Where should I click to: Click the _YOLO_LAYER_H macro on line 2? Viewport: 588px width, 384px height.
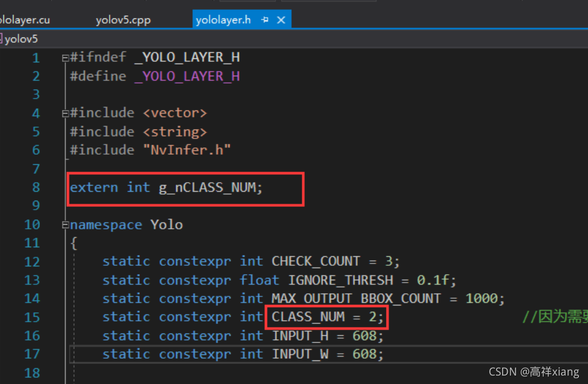pos(187,76)
